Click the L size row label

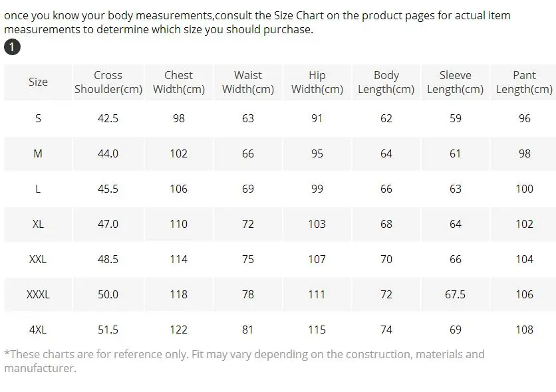click(x=38, y=189)
